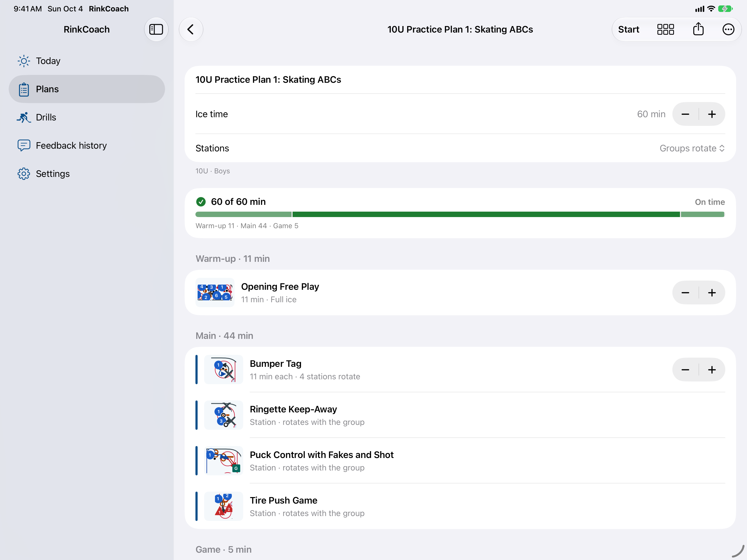Open Today in the sidebar
The image size is (747, 560).
tap(87, 61)
